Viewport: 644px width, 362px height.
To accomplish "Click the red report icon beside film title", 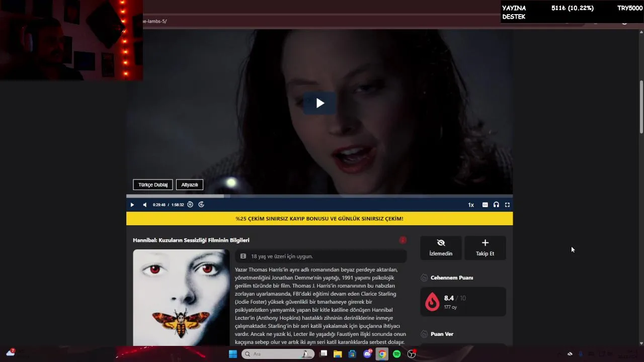I will [x=403, y=240].
